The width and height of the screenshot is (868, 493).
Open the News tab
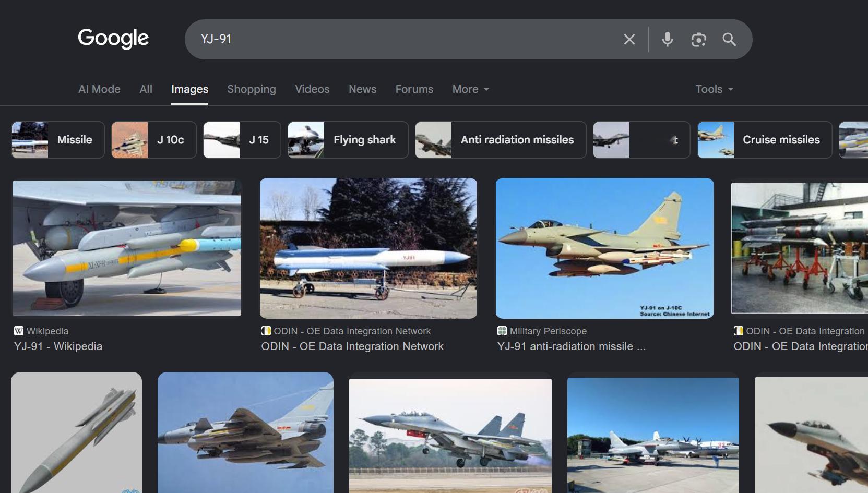pos(362,89)
